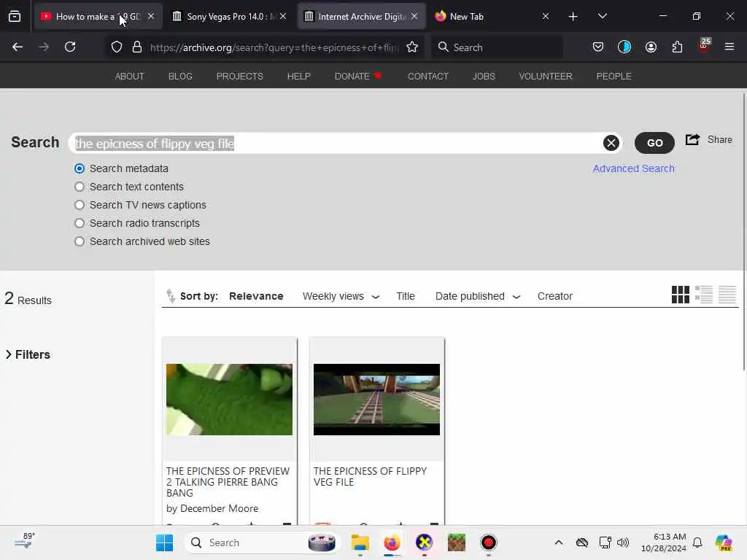The width and height of the screenshot is (747, 560).
Task: Select the Search metadata radio option
Action: click(x=80, y=168)
